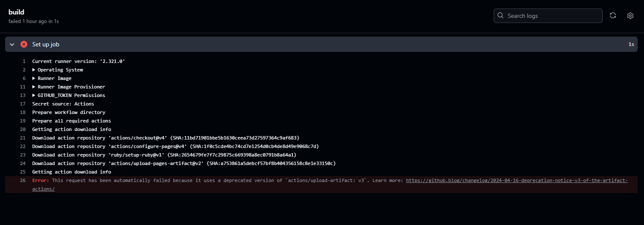Click line number 26 of the error

point(23,180)
